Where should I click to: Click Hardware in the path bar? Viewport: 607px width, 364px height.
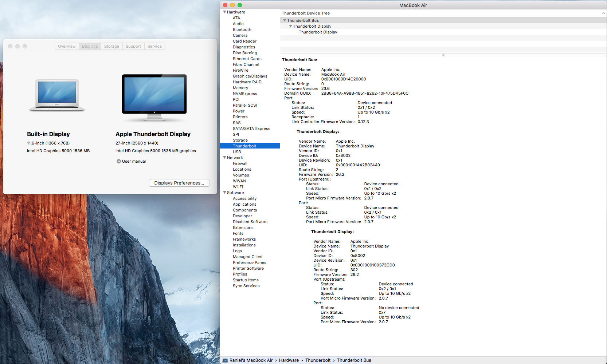[x=289, y=360]
